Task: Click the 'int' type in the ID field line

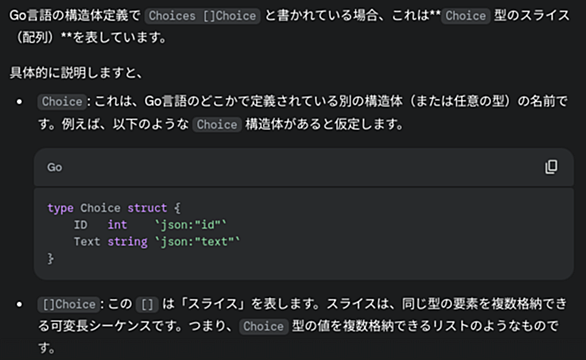Action: 117,225
